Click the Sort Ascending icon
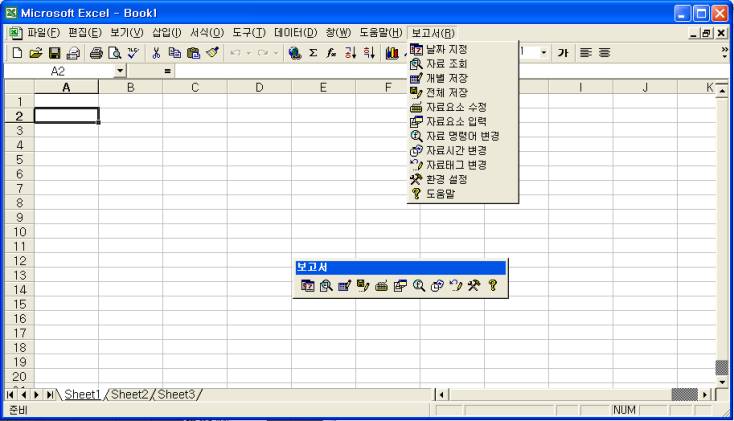The width and height of the screenshot is (734, 421). pyautogui.click(x=348, y=52)
